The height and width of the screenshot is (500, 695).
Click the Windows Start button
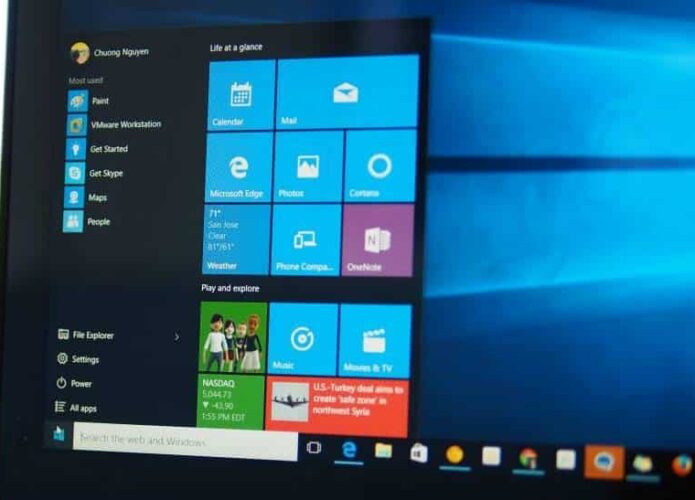pyautogui.click(x=59, y=434)
